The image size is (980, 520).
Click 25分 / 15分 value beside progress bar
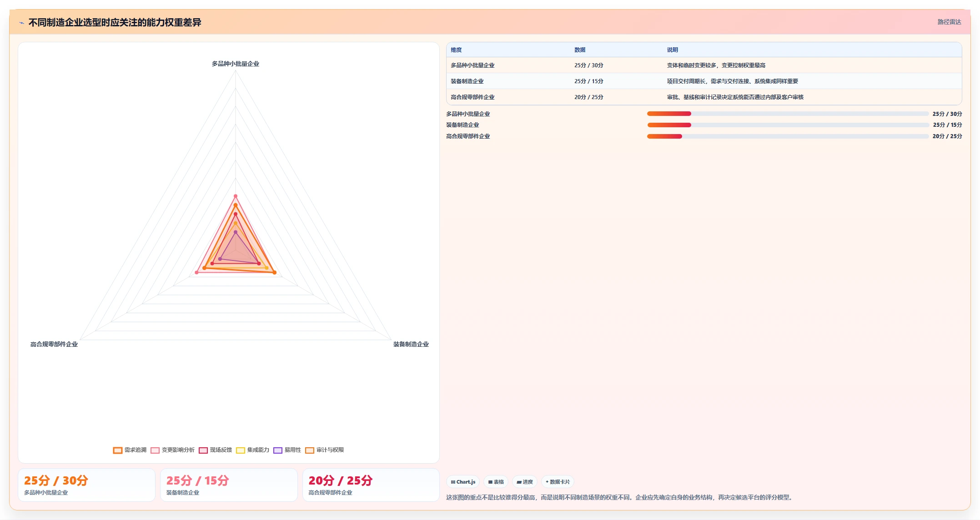pos(947,125)
